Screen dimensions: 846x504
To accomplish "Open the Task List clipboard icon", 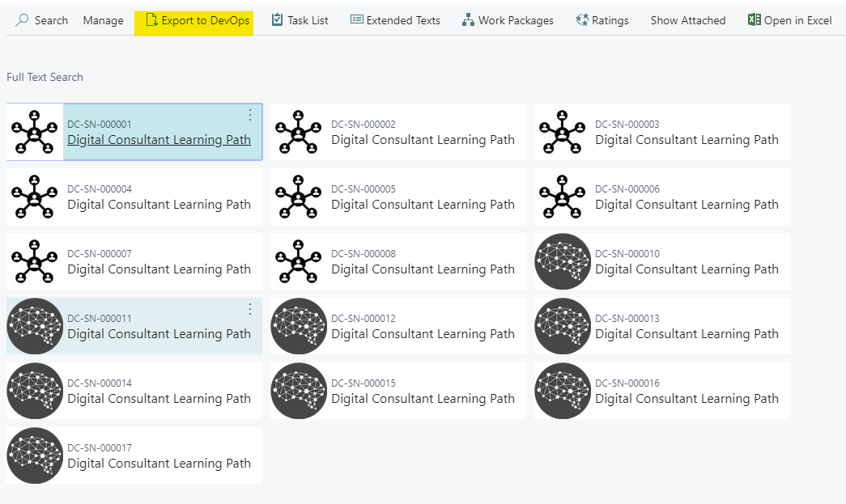I will click(277, 20).
